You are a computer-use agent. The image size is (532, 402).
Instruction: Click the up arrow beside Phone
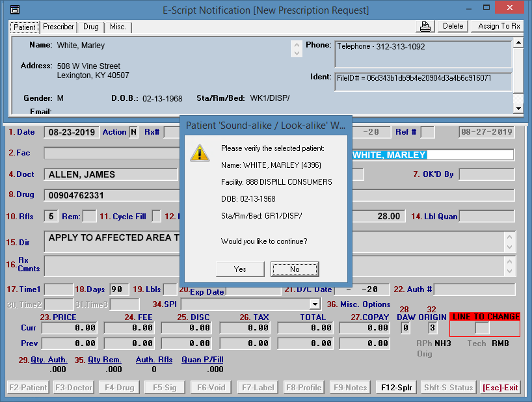click(x=297, y=46)
